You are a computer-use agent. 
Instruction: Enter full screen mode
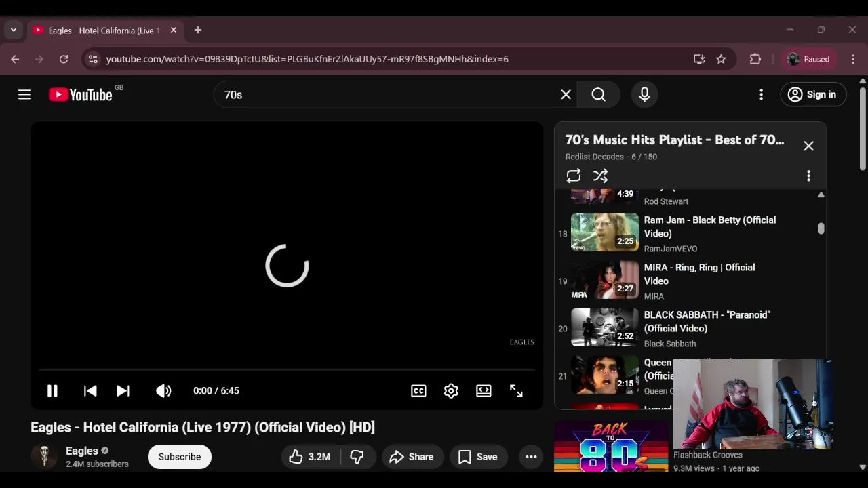coord(516,391)
